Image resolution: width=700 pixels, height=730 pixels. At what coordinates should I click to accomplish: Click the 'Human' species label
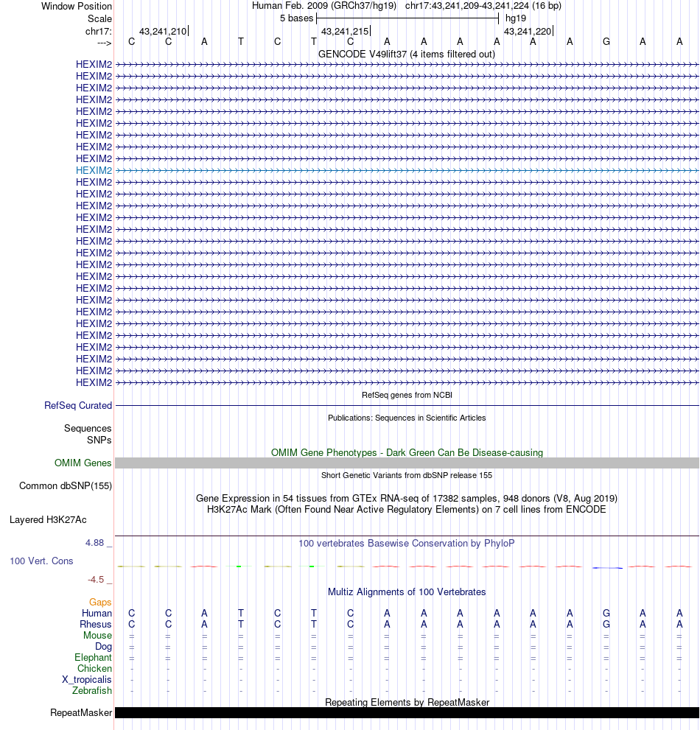[x=97, y=613]
